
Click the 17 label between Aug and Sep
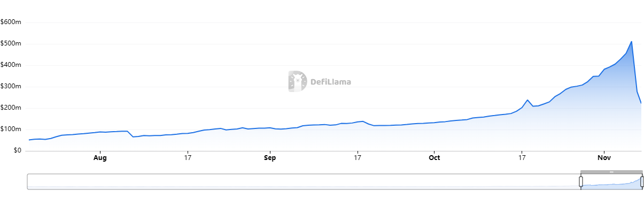click(x=188, y=158)
